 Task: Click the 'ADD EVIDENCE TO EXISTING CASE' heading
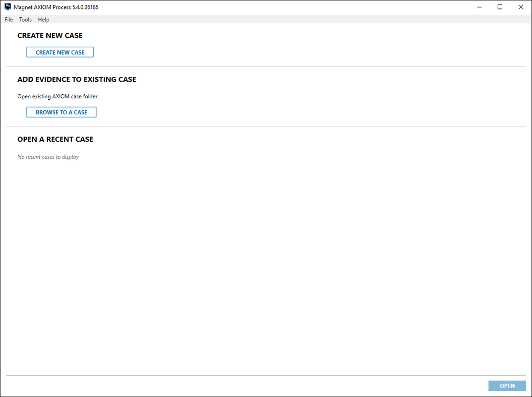(x=77, y=79)
